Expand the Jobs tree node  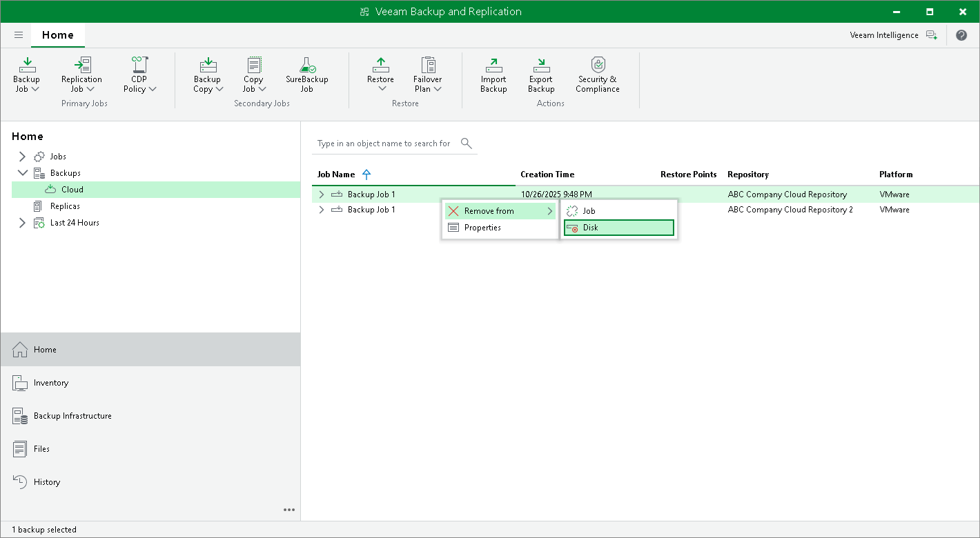coord(22,157)
